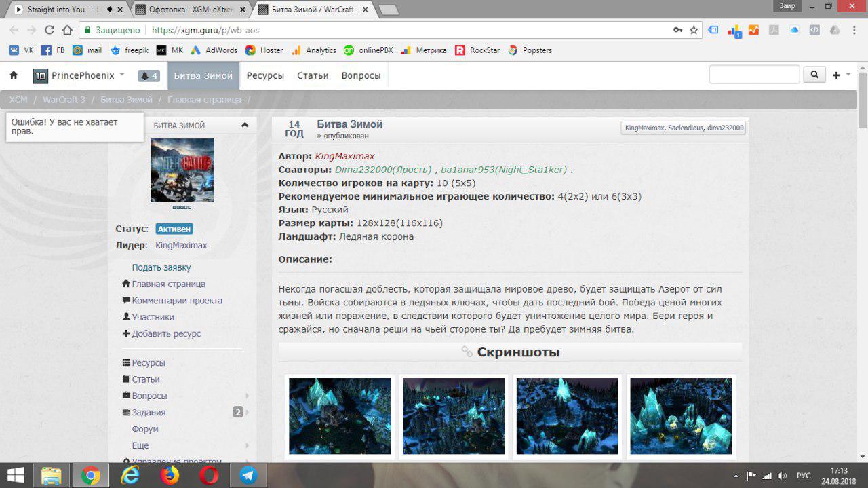Bookmark this page with the star icon
The image size is (868, 488).
click(x=694, y=30)
